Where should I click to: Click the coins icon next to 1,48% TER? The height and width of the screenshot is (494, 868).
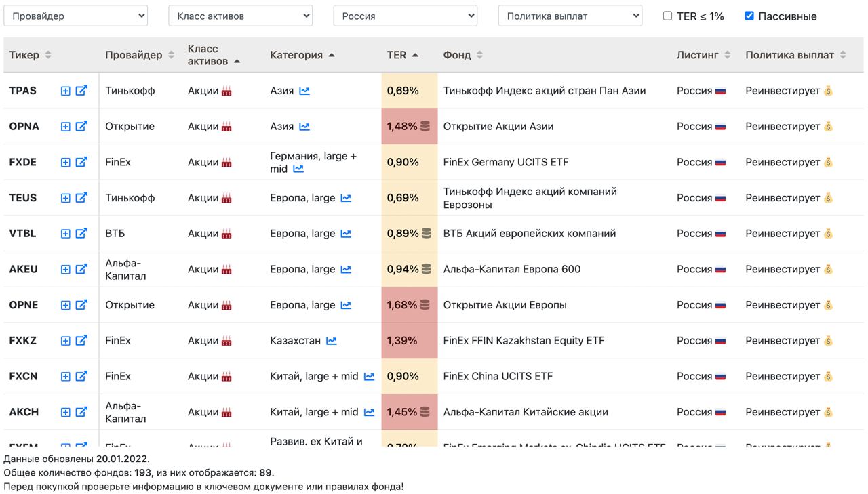(425, 126)
